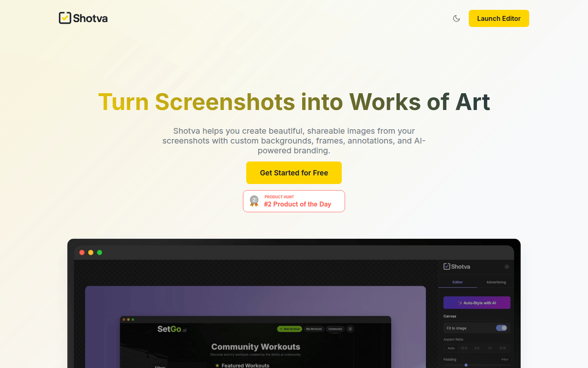Toggle dark mode with moon icon
The width and height of the screenshot is (588, 368).
457,18
